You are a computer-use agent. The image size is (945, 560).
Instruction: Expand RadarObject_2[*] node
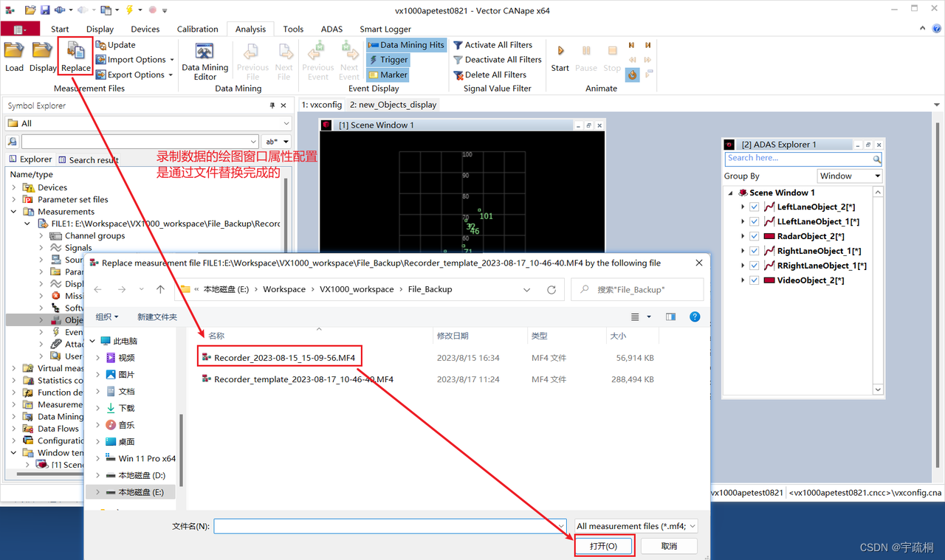click(743, 237)
